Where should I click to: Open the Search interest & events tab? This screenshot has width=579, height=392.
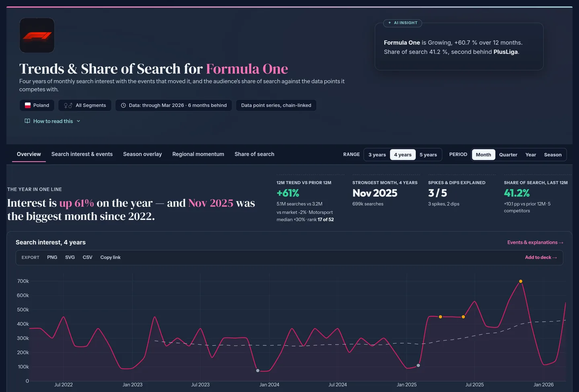[82, 154]
